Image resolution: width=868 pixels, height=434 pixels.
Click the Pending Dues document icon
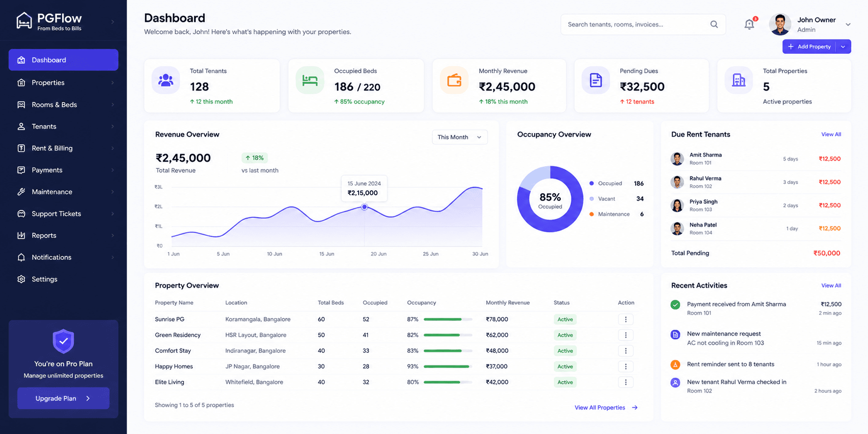[595, 80]
